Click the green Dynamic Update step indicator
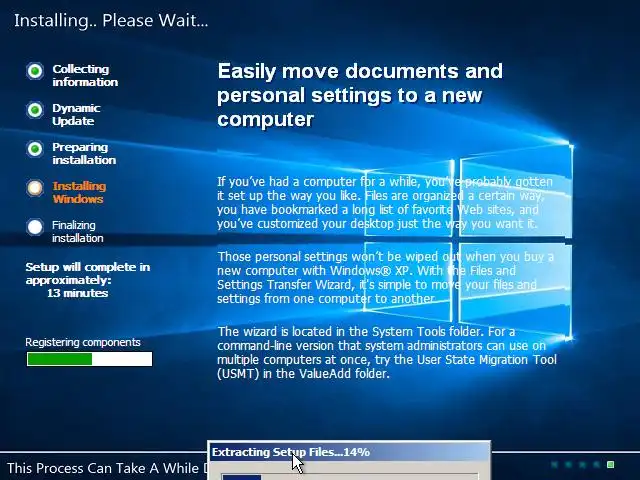This screenshot has width=640, height=480. click(x=35, y=110)
